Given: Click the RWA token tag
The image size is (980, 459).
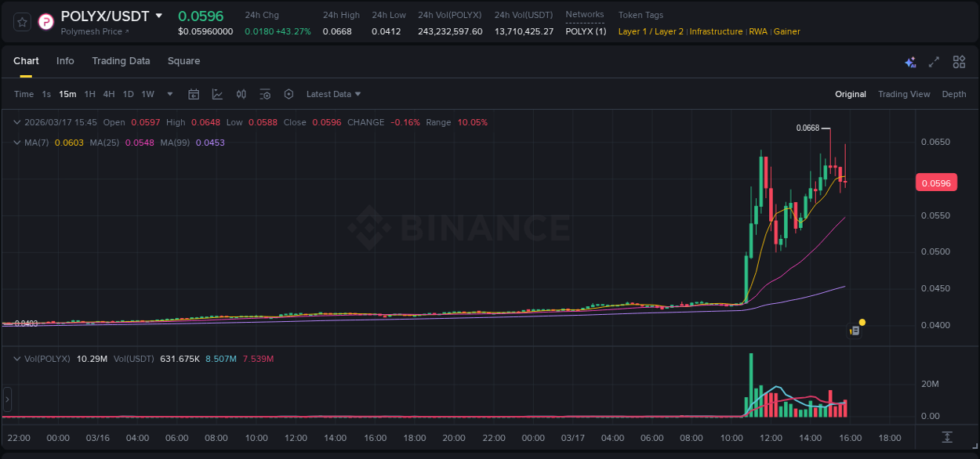Looking at the screenshot, I should pyautogui.click(x=758, y=31).
